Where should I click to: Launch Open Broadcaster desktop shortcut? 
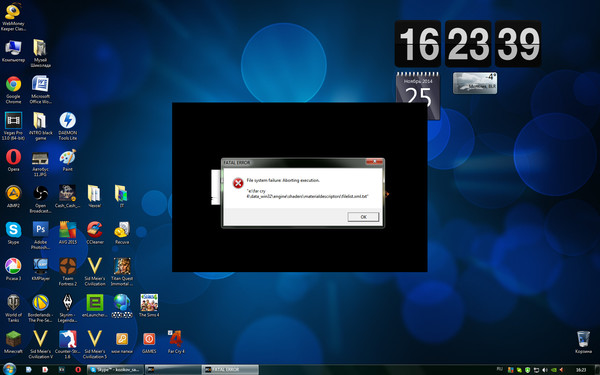[40, 199]
